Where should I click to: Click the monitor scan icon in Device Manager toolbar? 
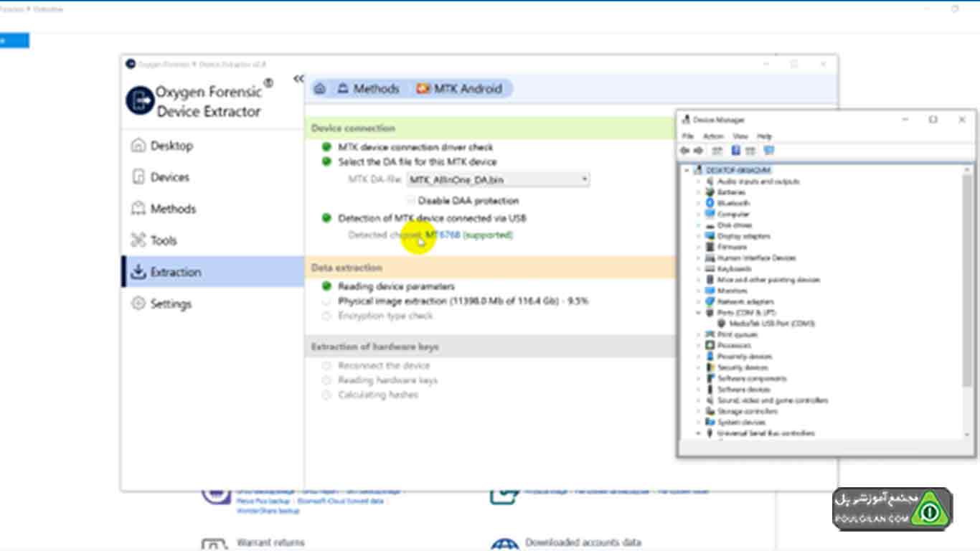[769, 151]
